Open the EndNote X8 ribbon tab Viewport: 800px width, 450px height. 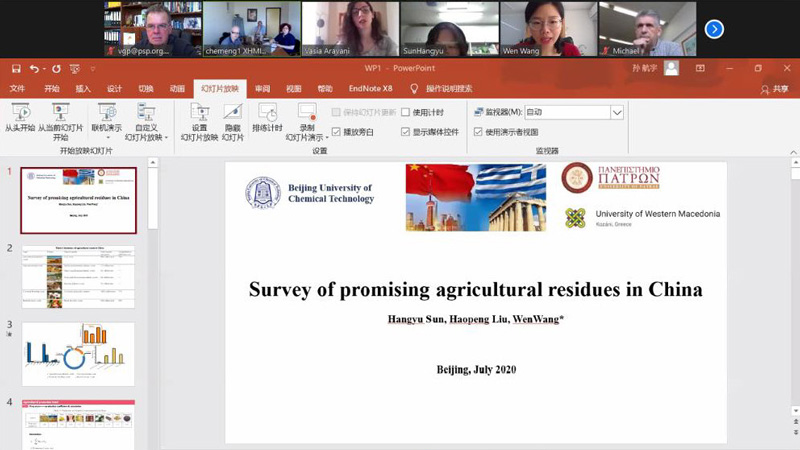click(370, 88)
